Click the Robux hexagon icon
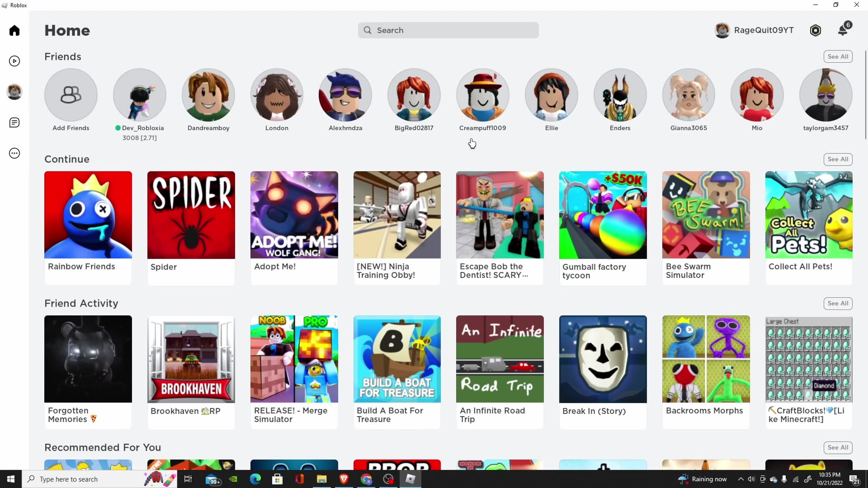This screenshot has width=868, height=488. (x=816, y=30)
